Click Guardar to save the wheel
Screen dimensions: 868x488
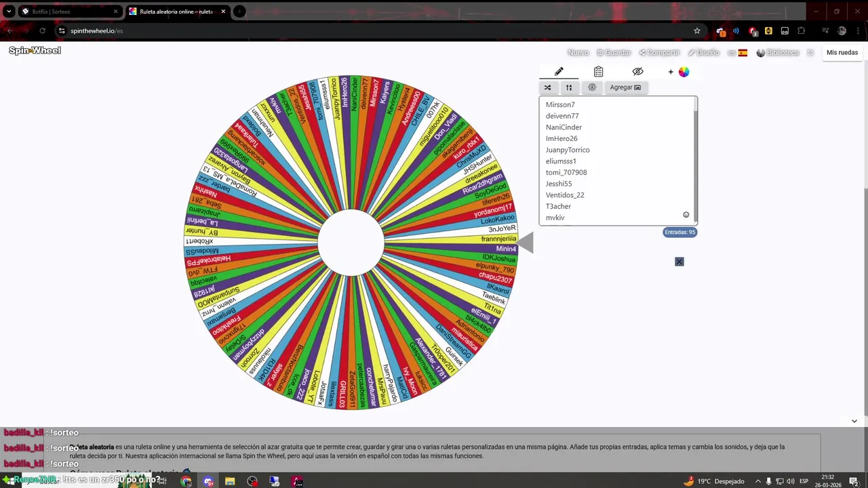point(614,53)
